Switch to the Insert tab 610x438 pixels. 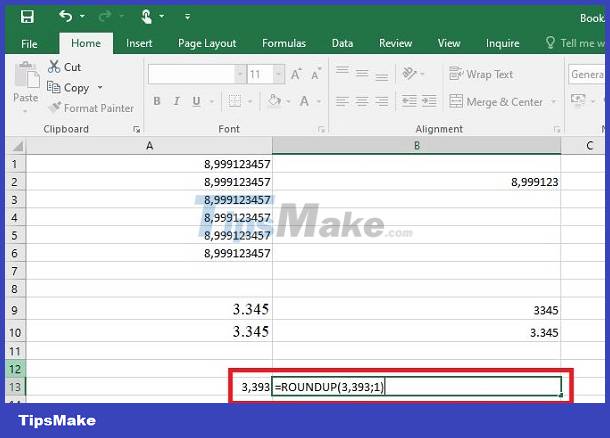coord(139,43)
